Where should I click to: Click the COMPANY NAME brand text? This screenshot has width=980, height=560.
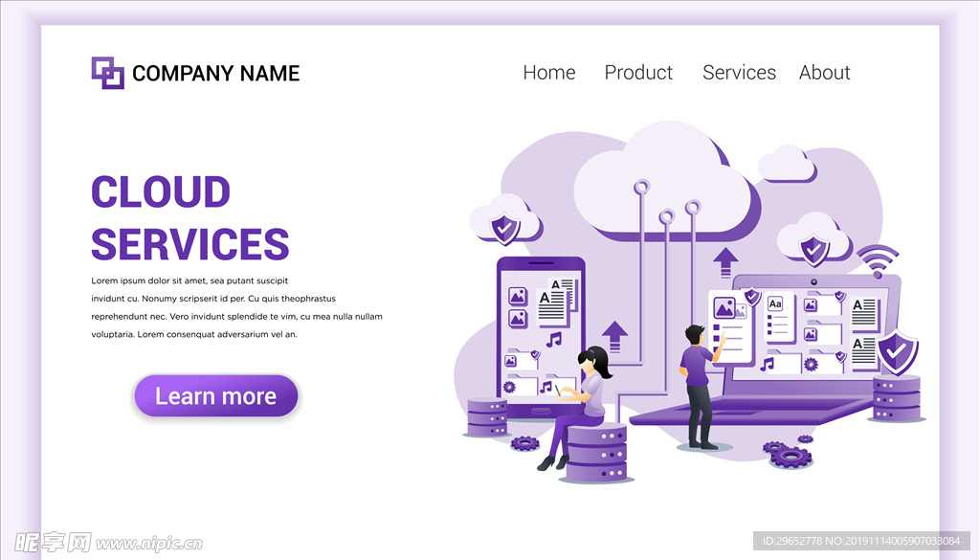point(215,73)
